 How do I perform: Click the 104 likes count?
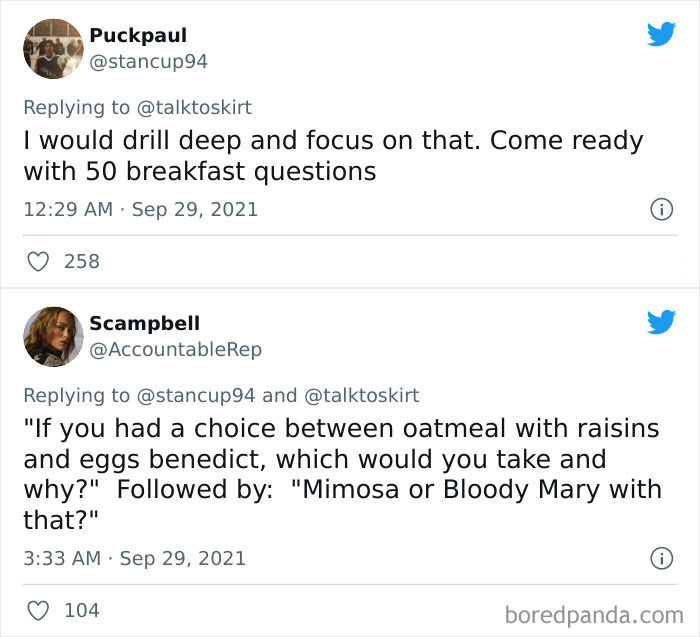click(81, 609)
